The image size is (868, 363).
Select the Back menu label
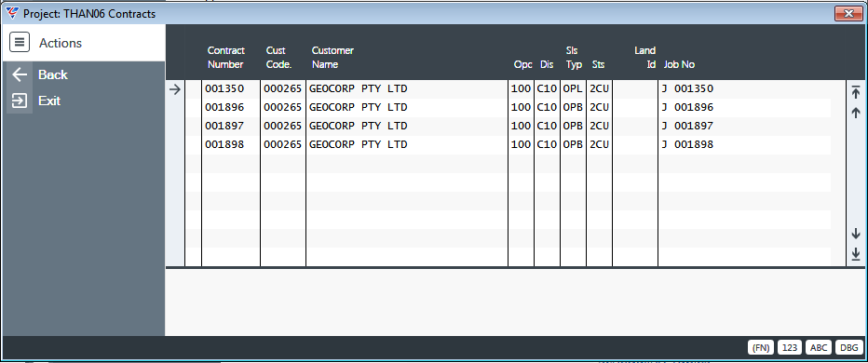click(x=53, y=74)
